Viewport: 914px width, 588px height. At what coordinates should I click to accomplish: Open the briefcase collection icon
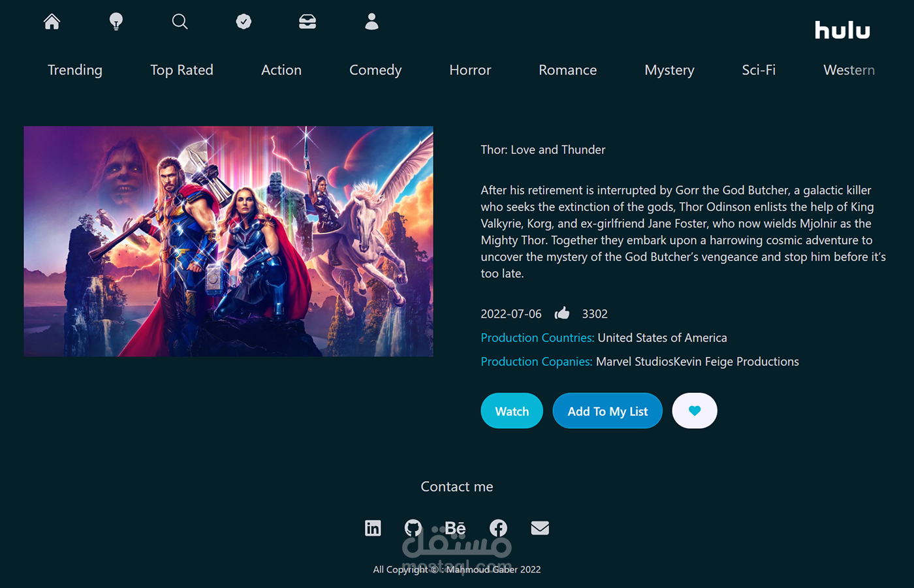click(x=307, y=22)
